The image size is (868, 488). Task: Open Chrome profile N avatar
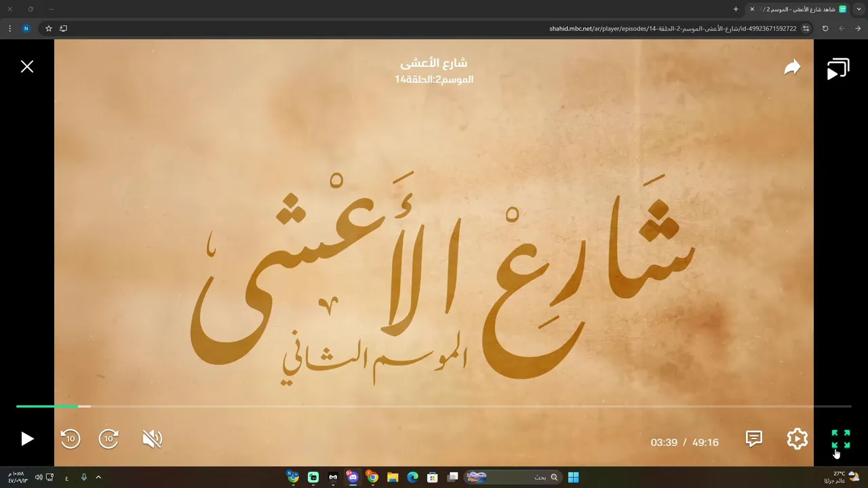pos(26,28)
